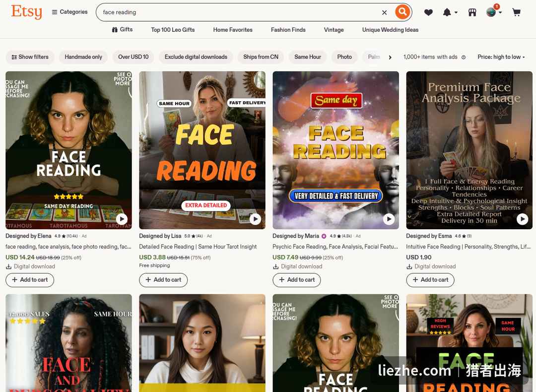This screenshot has width=536, height=392.
Task: Open Vintage section
Action: click(x=334, y=30)
